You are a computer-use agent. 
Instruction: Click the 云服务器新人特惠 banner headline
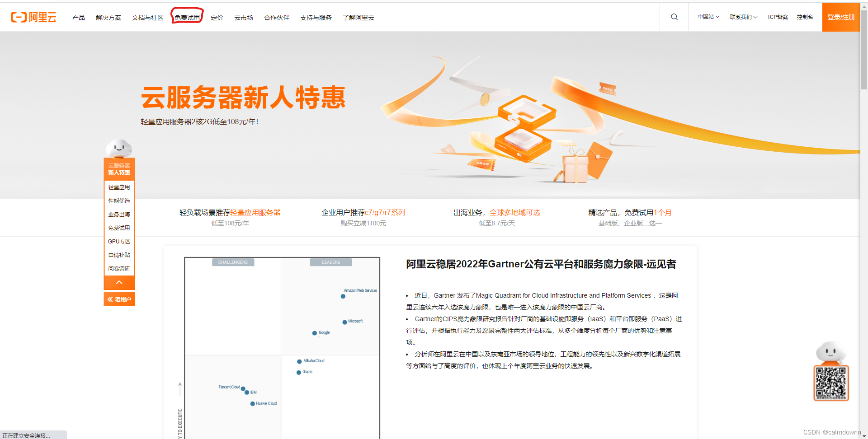(243, 97)
